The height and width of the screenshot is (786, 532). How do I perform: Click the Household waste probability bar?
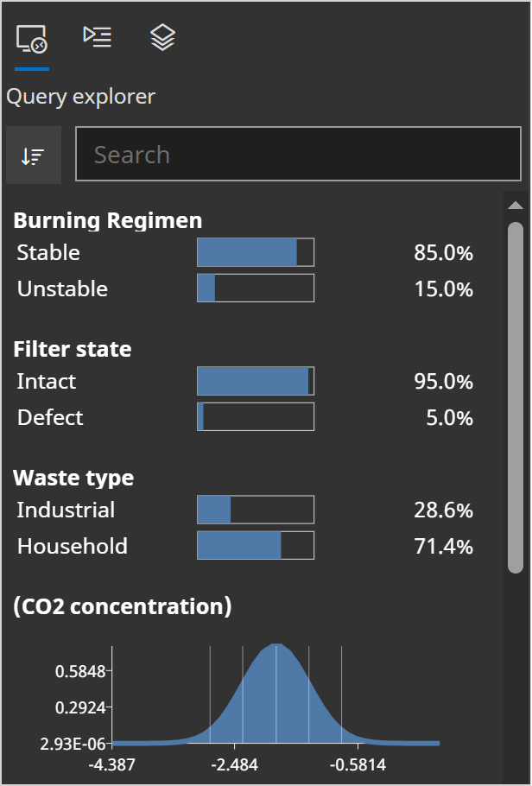(256, 546)
